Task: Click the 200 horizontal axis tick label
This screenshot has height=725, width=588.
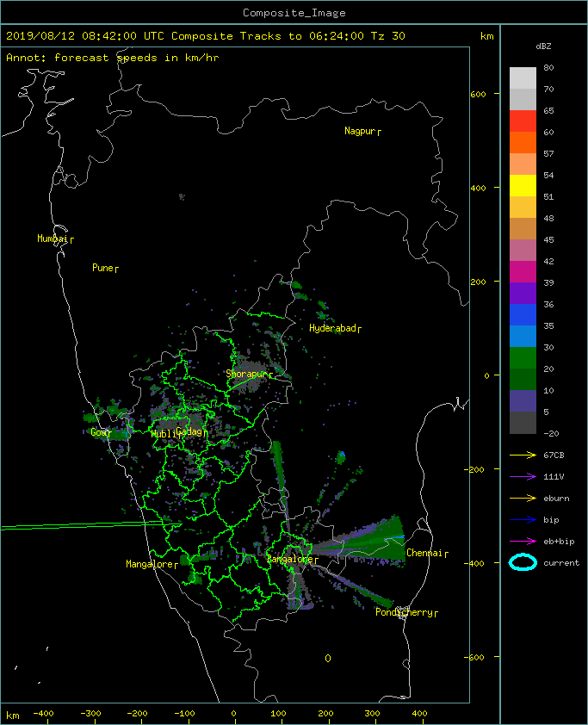Action: tap(326, 714)
